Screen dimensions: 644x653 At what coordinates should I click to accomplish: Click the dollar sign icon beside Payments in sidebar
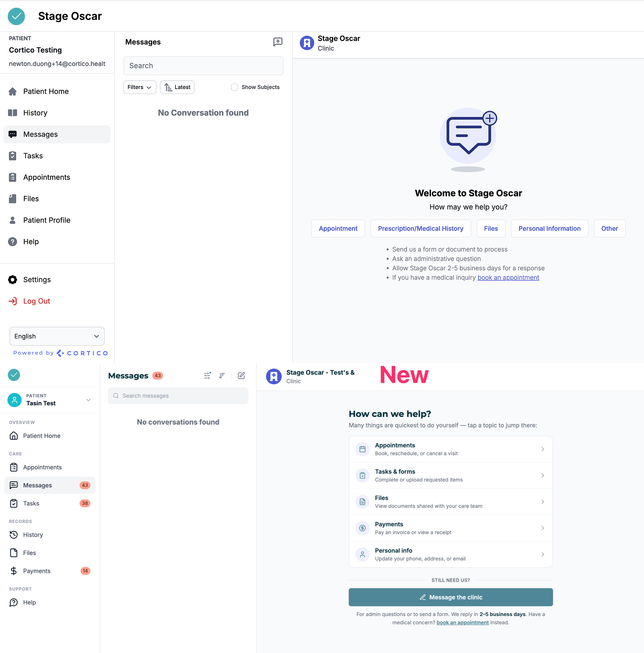pos(14,571)
